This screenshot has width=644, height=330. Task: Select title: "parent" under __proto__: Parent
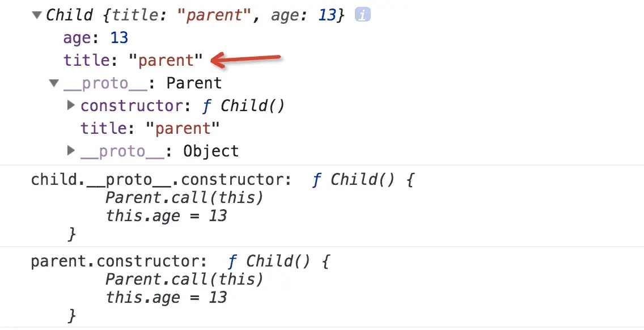[150, 129]
